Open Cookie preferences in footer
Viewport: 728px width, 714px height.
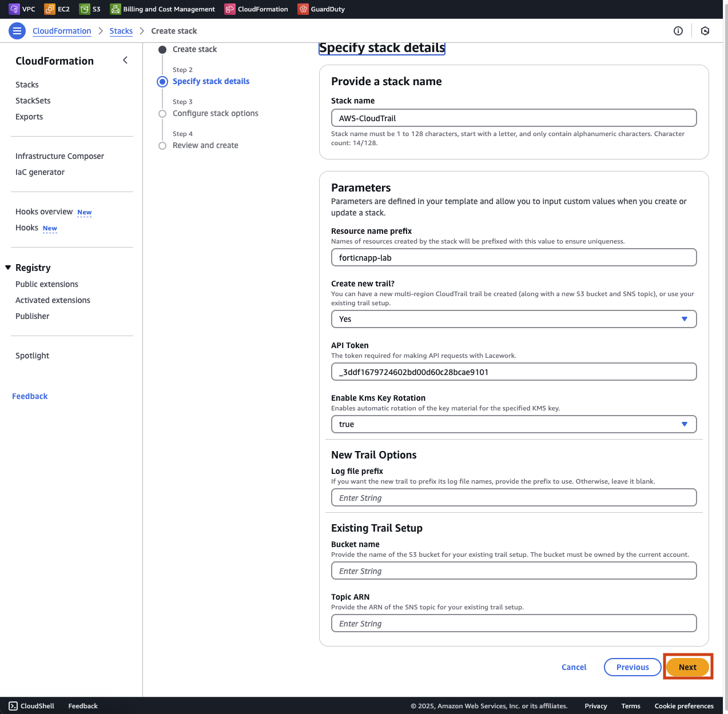[684, 706]
